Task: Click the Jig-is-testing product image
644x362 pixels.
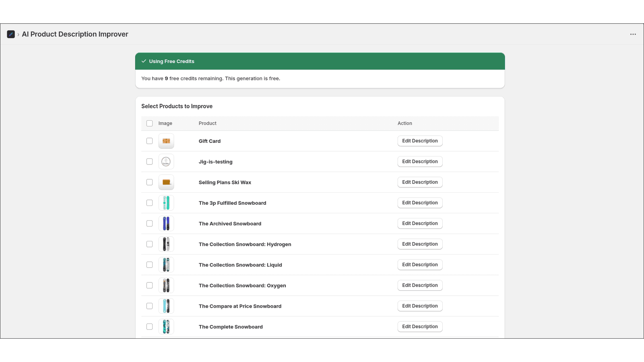Action: pyautogui.click(x=166, y=161)
